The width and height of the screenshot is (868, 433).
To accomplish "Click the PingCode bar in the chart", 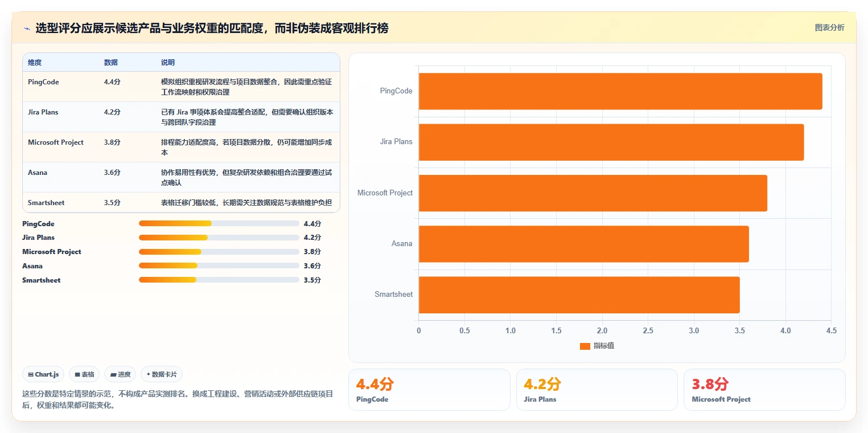I will pyautogui.click(x=620, y=91).
